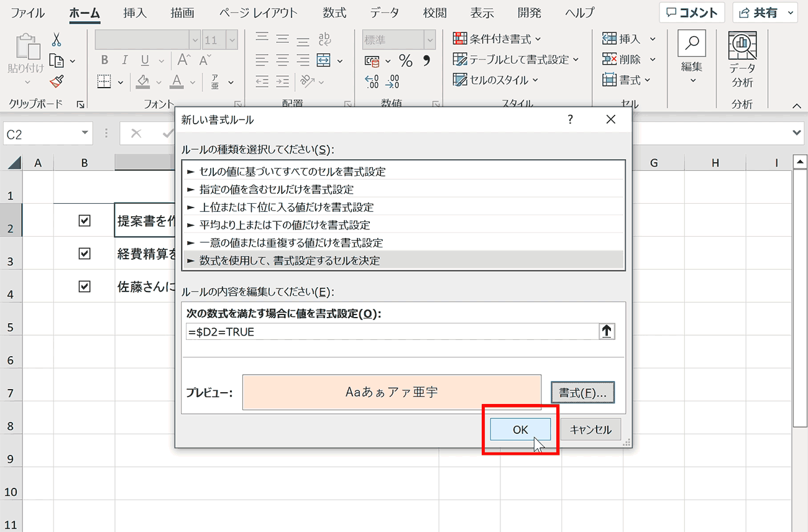808x532 pixels.
Task: Click the comma style icon
Action: [x=427, y=61]
